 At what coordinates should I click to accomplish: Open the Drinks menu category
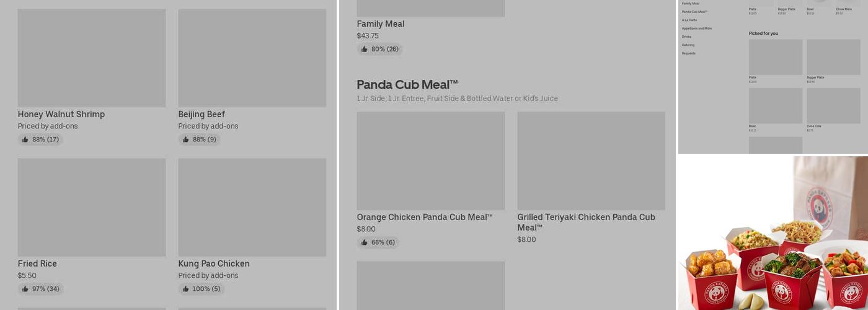[686, 37]
